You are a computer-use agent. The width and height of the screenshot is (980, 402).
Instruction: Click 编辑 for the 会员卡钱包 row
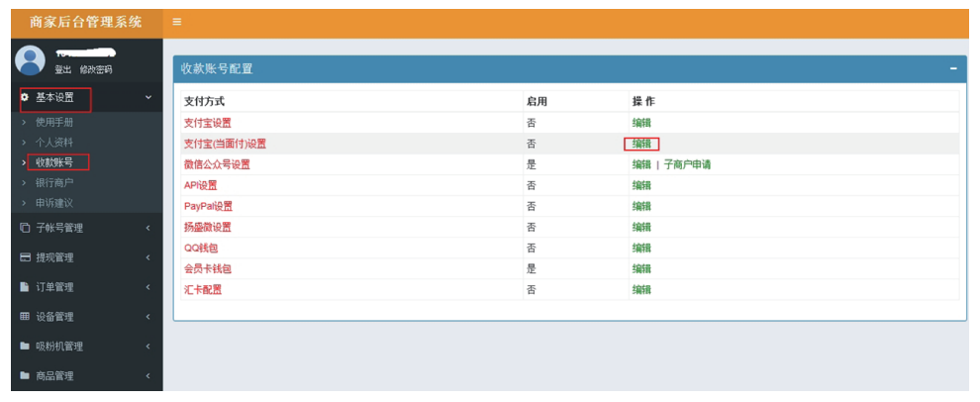pyautogui.click(x=641, y=269)
